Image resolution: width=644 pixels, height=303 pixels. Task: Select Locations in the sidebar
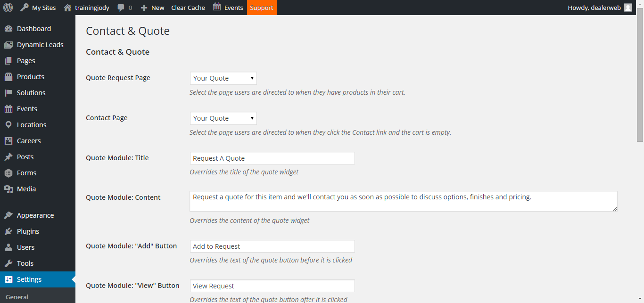click(x=32, y=125)
